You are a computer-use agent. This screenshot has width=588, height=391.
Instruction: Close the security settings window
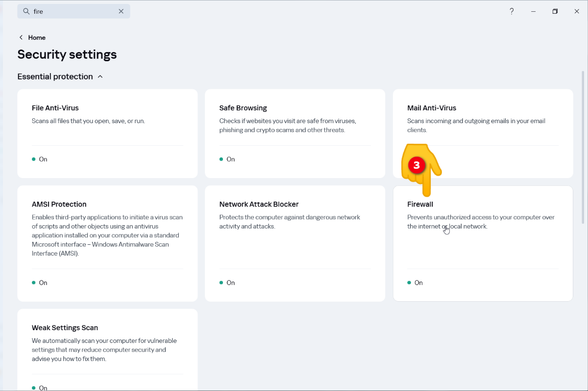pyautogui.click(x=577, y=11)
